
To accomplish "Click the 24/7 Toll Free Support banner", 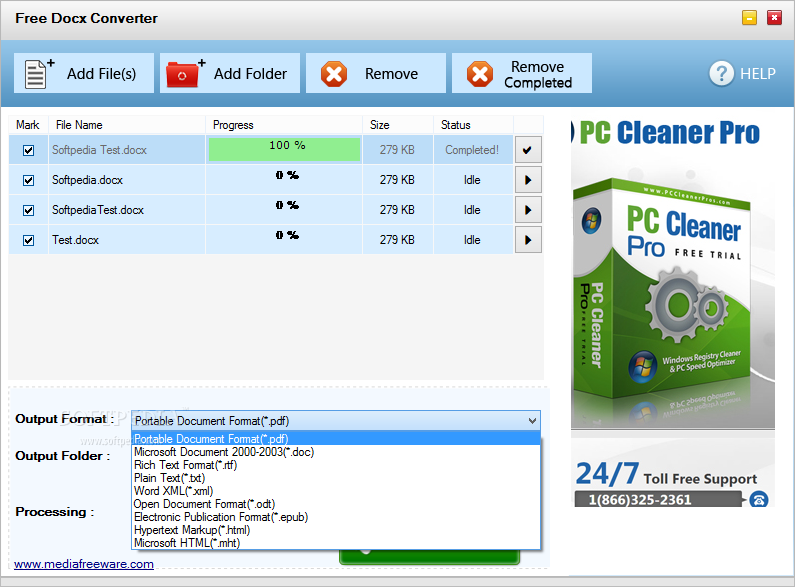I will pyautogui.click(x=667, y=475).
